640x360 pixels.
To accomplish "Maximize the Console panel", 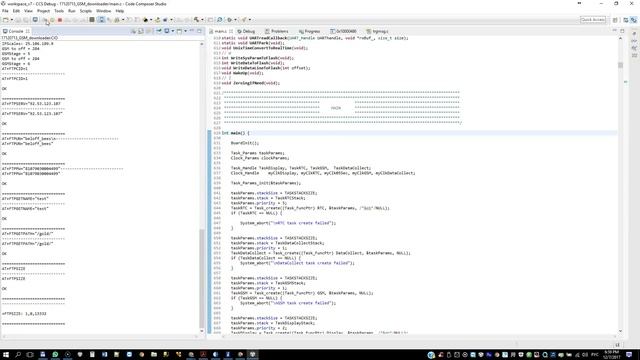I will pyautogui.click(x=199, y=31).
